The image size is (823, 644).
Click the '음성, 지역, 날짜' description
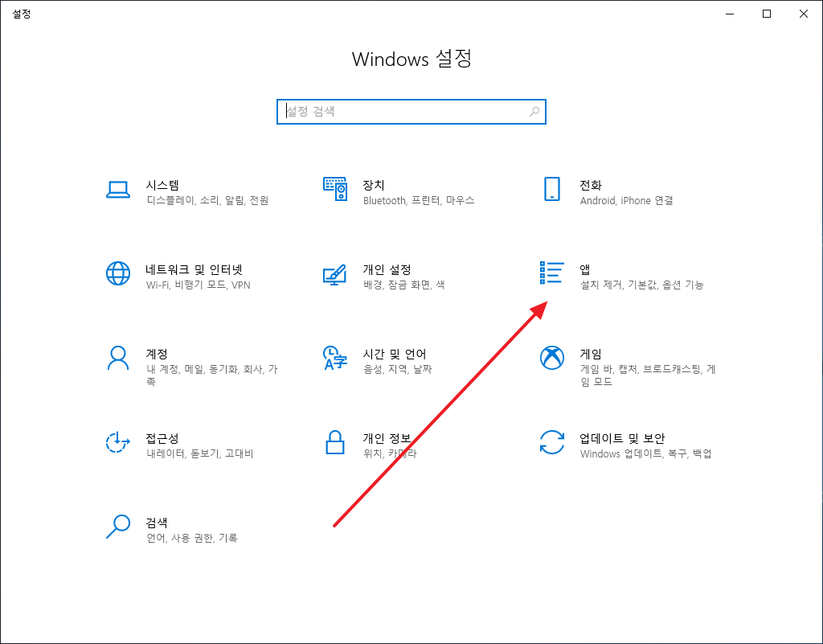pos(397,370)
